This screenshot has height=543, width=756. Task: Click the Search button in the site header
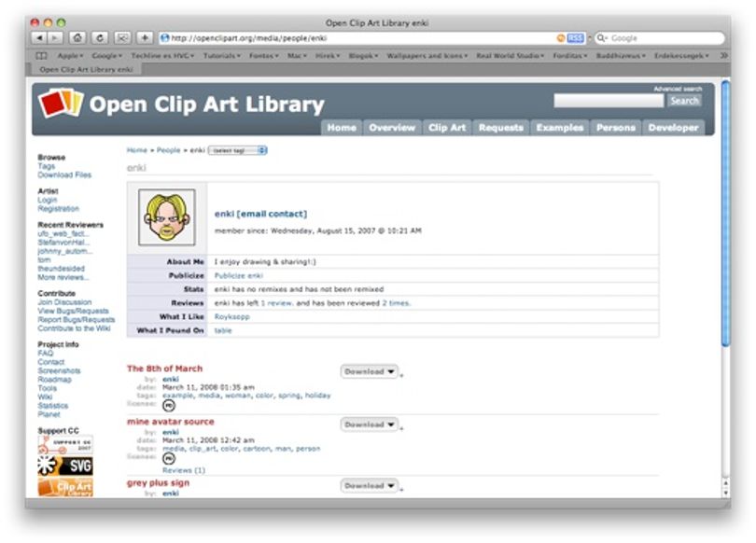tap(684, 101)
